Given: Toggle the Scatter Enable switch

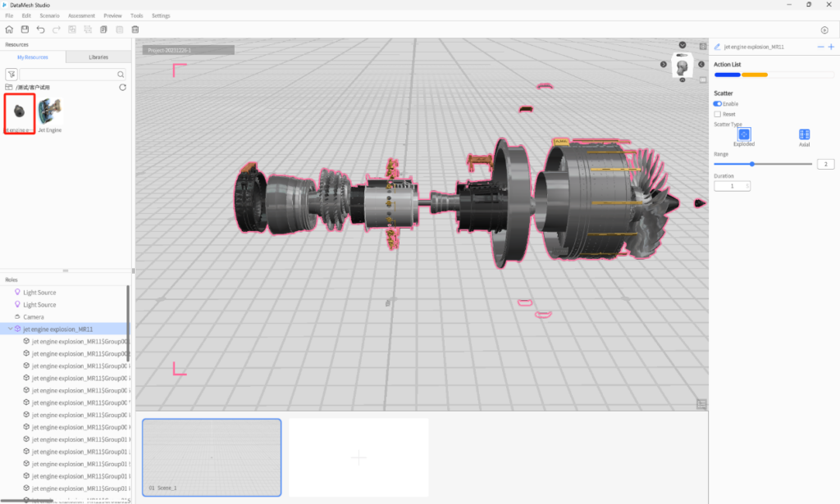Looking at the screenshot, I should pos(717,104).
